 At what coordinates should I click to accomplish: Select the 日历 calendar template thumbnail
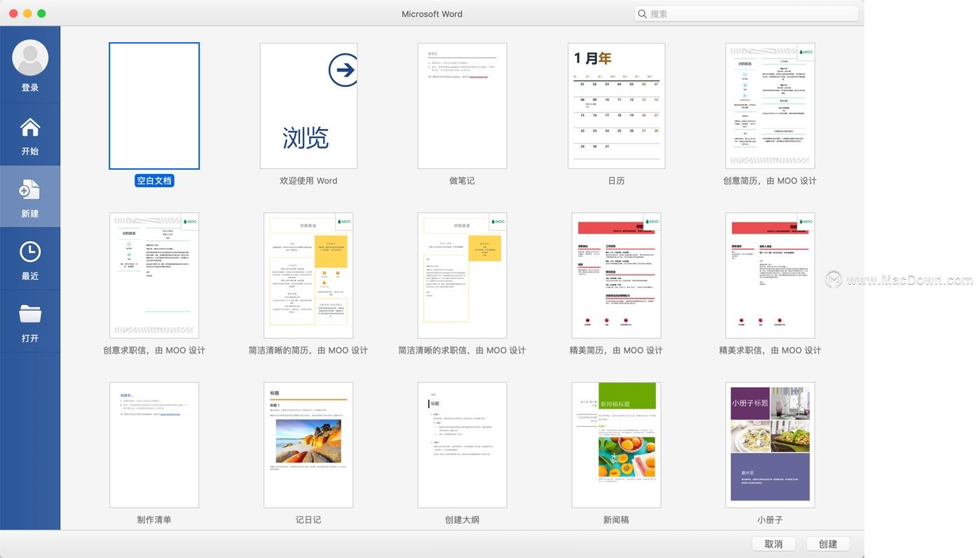click(616, 106)
